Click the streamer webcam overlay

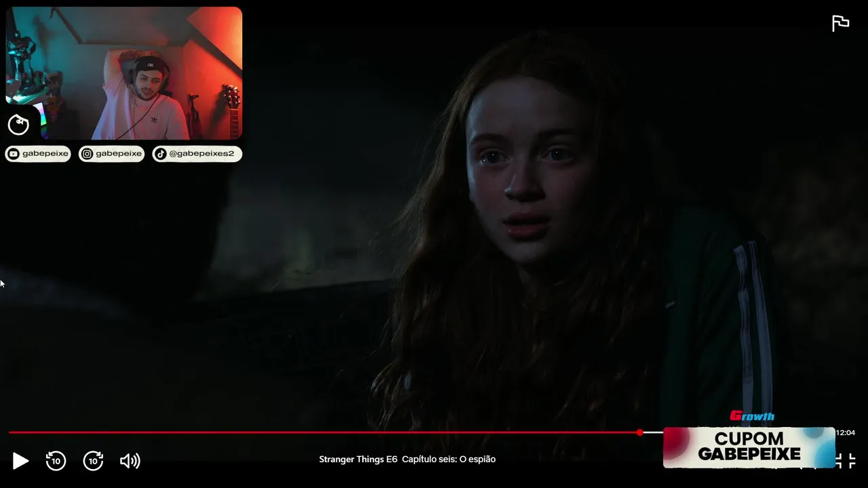pos(124,73)
